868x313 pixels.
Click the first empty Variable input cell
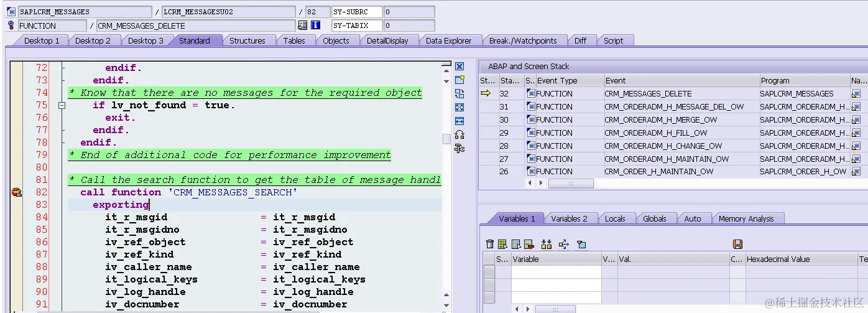[x=556, y=272]
